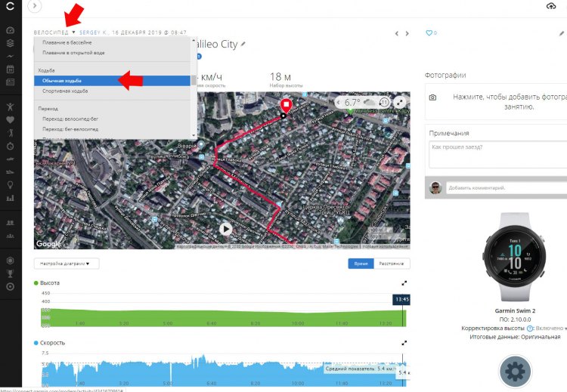Switch charts to Время

tap(361, 264)
